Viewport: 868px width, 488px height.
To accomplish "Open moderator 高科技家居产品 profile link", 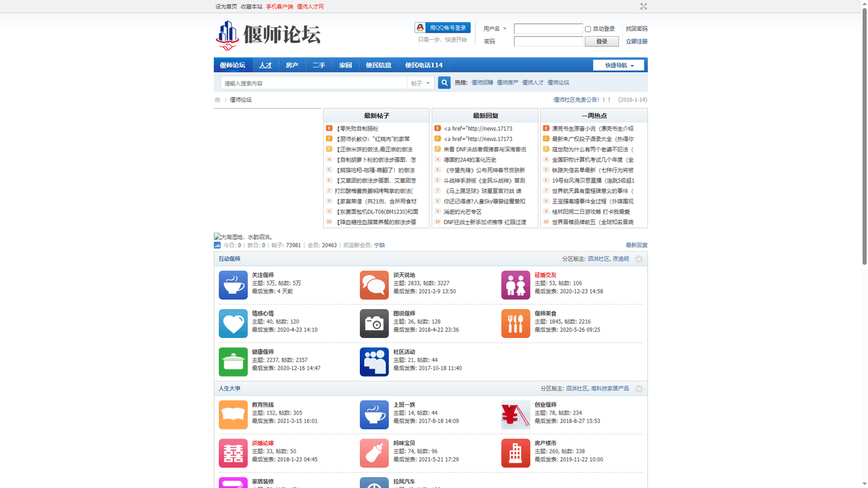I will (x=610, y=389).
